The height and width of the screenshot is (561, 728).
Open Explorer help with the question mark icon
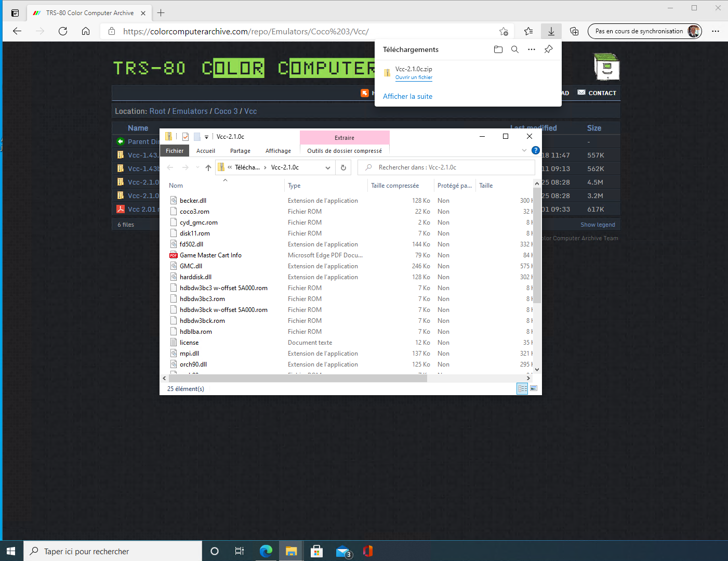[536, 151]
